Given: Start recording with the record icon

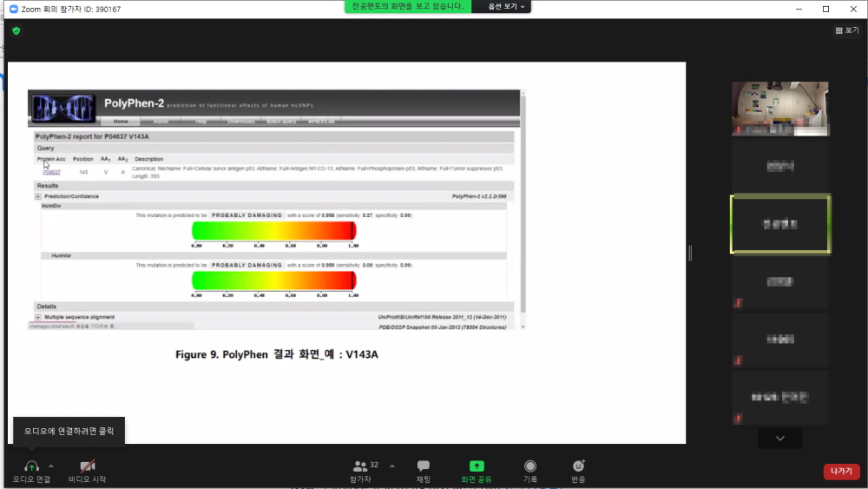Looking at the screenshot, I should (530, 471).
